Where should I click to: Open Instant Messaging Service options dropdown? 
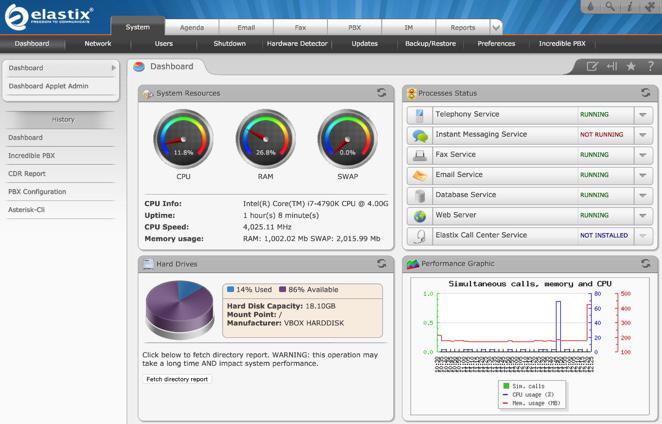pos(643,135)
